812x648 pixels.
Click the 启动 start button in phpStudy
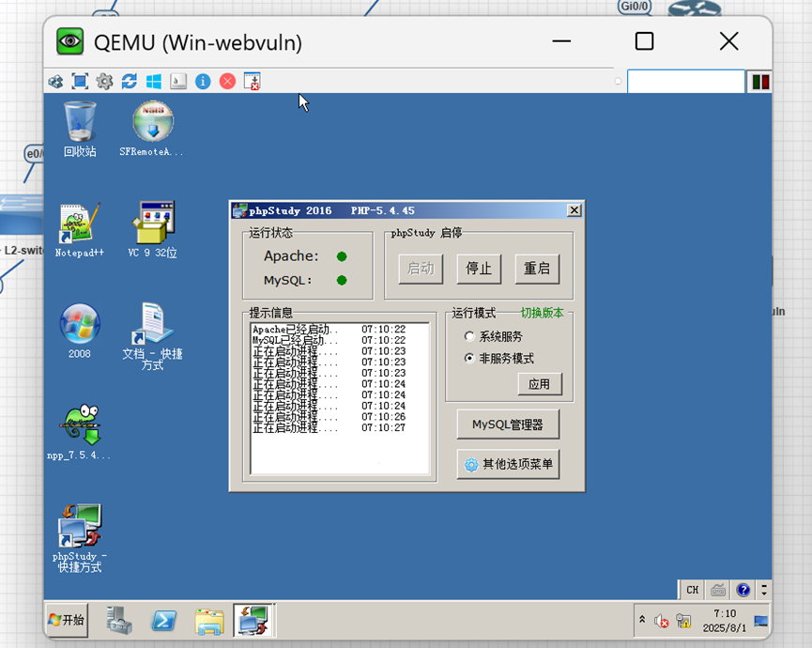[421, 269]
